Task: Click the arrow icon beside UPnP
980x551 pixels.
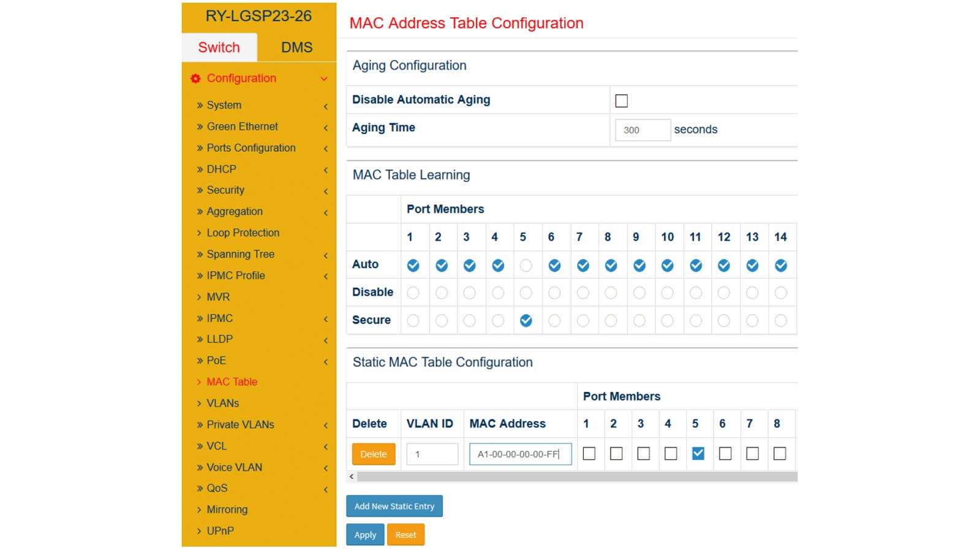Action: [199, 531]
